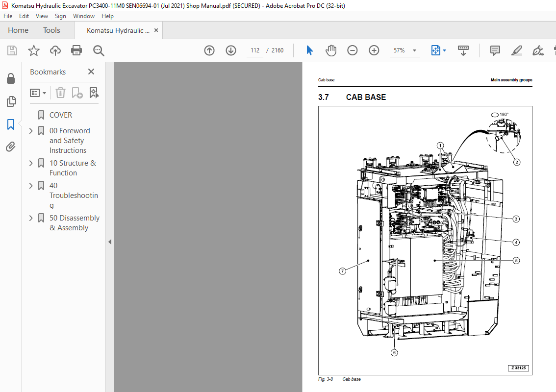Open the File menu
Image resolution: width=556 pixels, height=392 pixels.
8,16
